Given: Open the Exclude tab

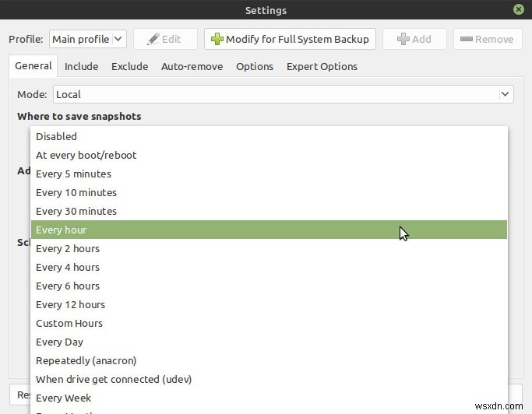Looking at the screenshot, I should coord(129,66).
